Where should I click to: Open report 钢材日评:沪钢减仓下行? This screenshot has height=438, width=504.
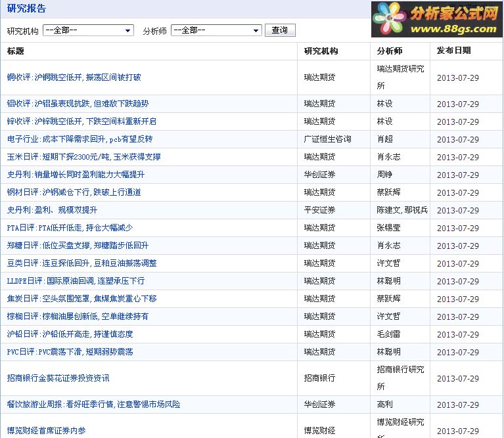74,192
